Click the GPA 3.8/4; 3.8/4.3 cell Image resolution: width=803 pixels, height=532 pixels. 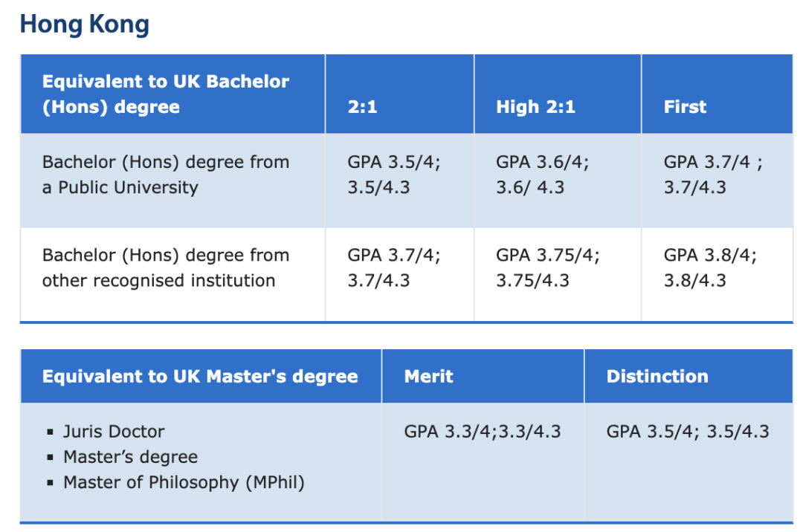717,274
